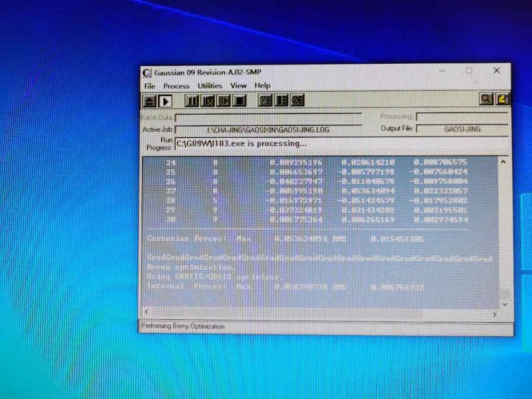Click output row for atom 24
This screenshot has height=399, width=532.
pyautogui.click(x=317, y=163)
